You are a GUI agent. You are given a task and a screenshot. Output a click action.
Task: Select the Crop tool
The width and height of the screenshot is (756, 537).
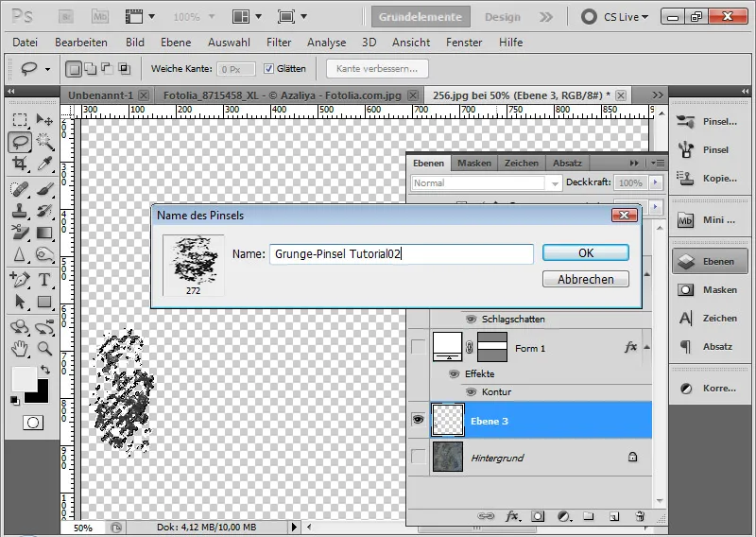point(20,164)
